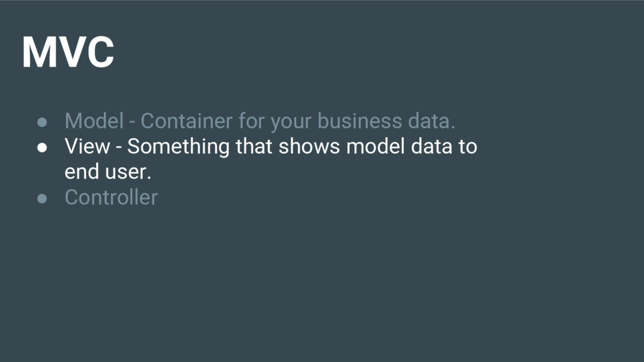
Task: Click the words end user.
Action: (108, 172)
